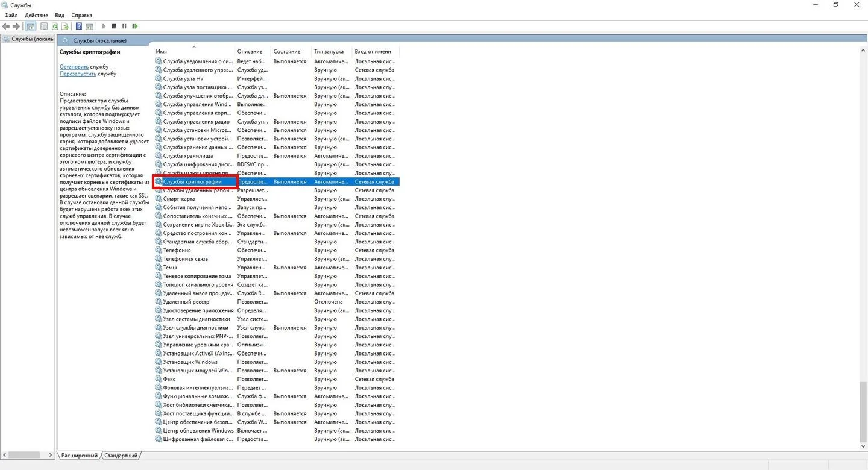Click the Перезапустить service link

tap(78, 74)
